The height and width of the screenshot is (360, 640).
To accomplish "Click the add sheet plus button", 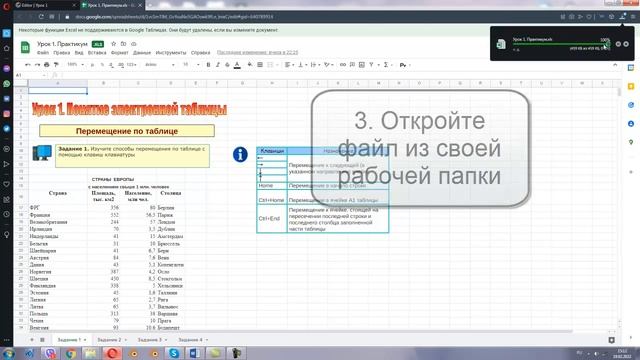I will tap(32, 340).
